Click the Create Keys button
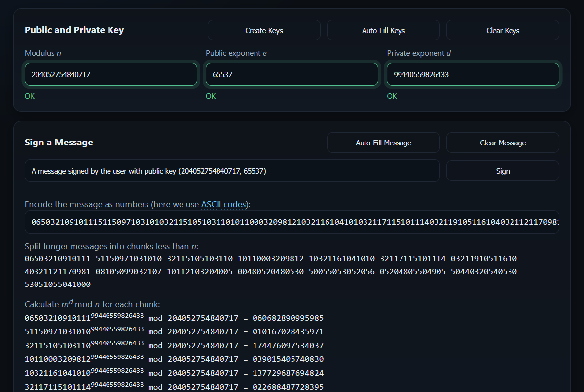The image size is (584, 392). click(x=264, y=30)
